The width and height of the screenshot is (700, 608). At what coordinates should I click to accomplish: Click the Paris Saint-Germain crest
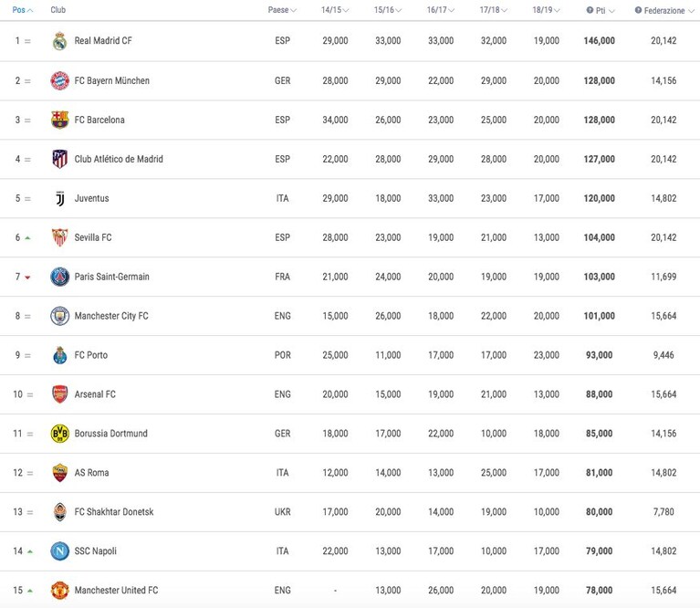pyautogui.click(x=59, y=277)
